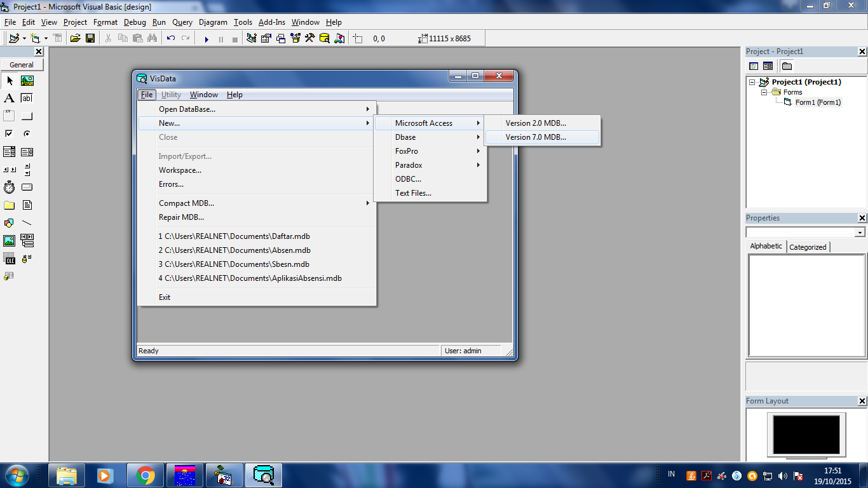
Task: Expand the Microsoft Access submenu arrow
Action: click(480, 123)
